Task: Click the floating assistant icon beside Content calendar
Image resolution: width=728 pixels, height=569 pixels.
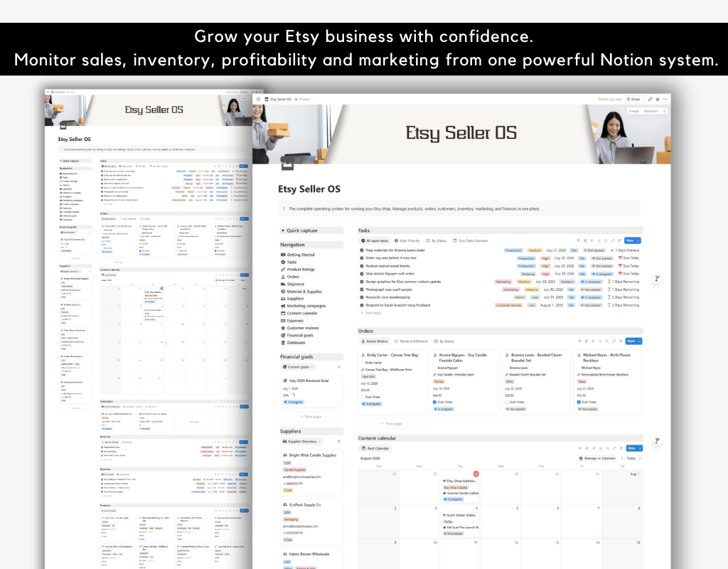Action: [x=657, y=441]
